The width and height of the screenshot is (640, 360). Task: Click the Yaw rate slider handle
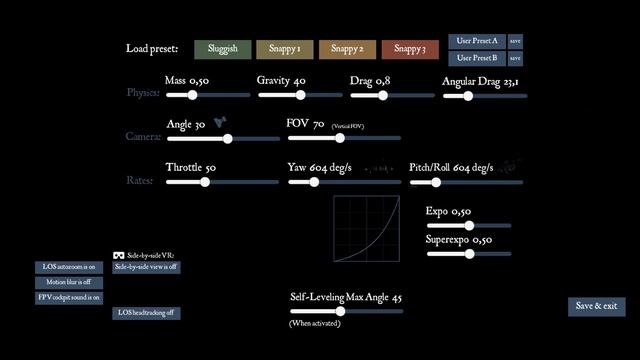coord(314,182)
